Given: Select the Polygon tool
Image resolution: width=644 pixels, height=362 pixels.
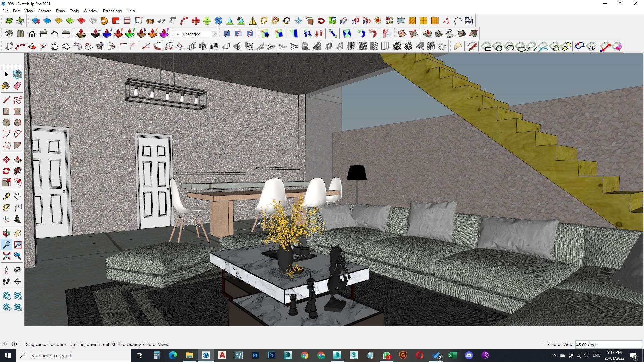Looking at the screenshot, I should point(18,123).
